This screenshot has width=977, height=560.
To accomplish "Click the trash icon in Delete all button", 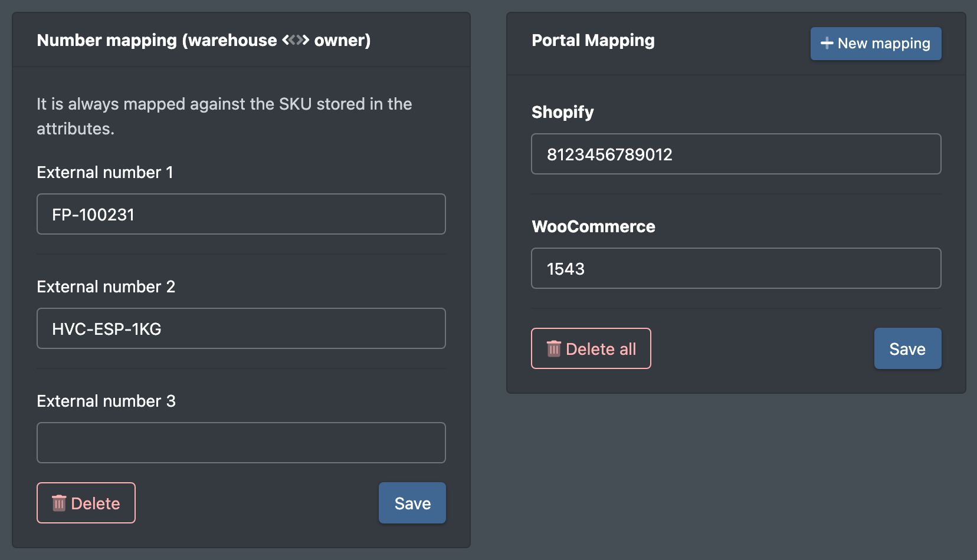I will pos(553,348).
